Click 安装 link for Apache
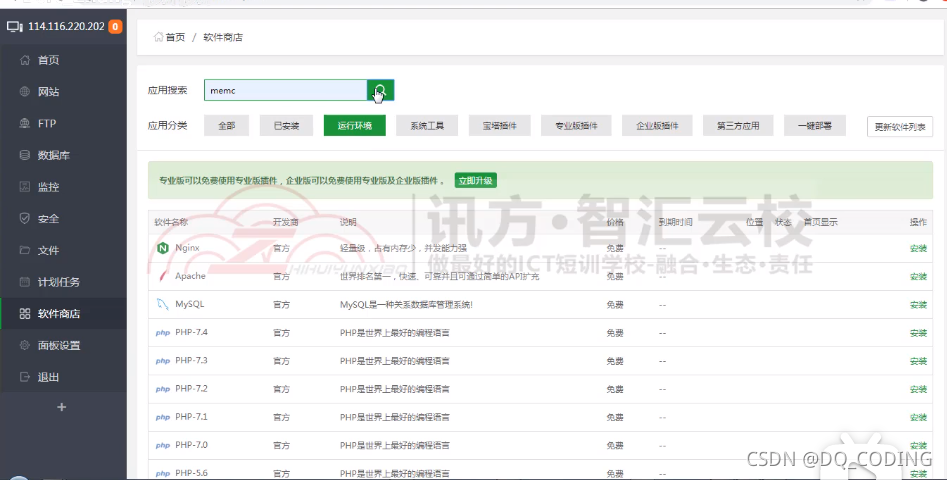947x480 pixels. (918, 277)
